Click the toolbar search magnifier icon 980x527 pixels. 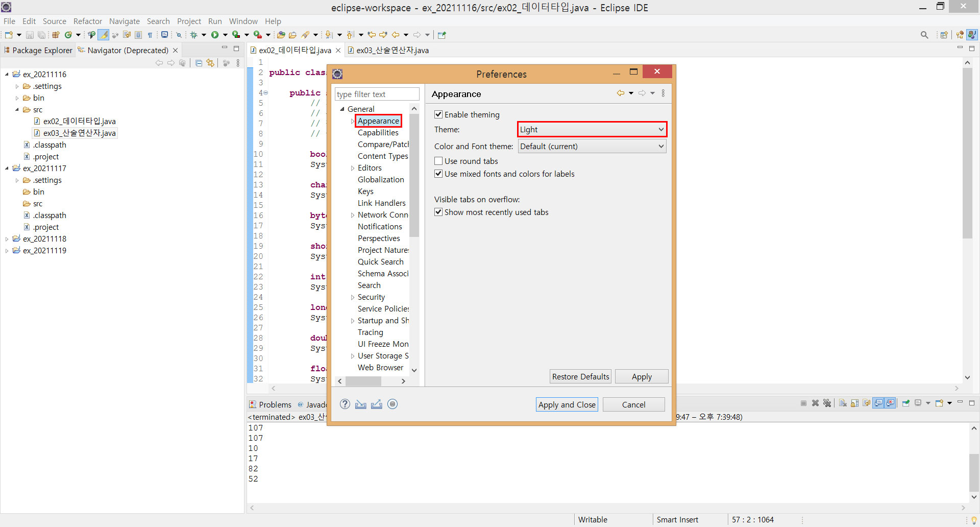click(x=924, y=35)
